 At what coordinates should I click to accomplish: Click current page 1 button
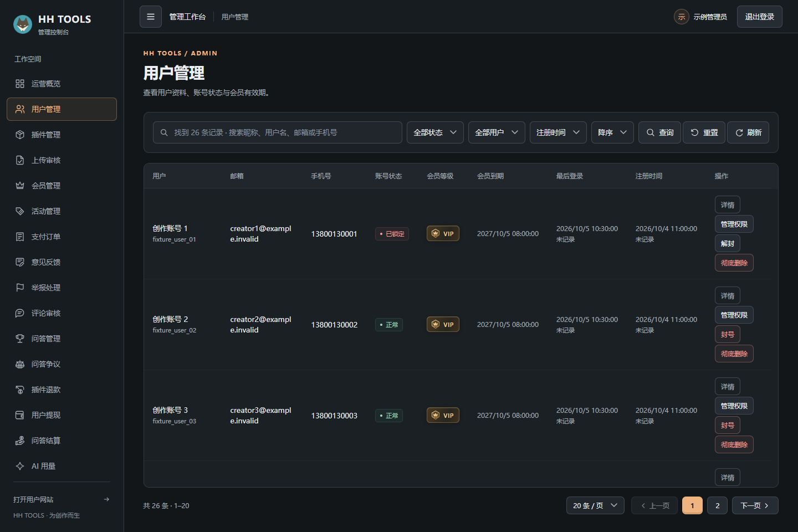click(x=692, y=505)
